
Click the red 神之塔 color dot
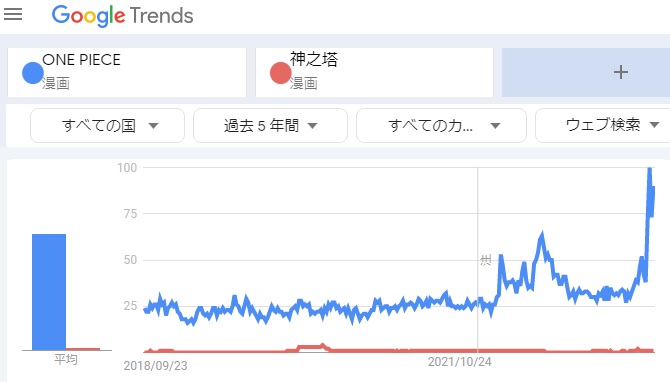click(x=280, y=73)
